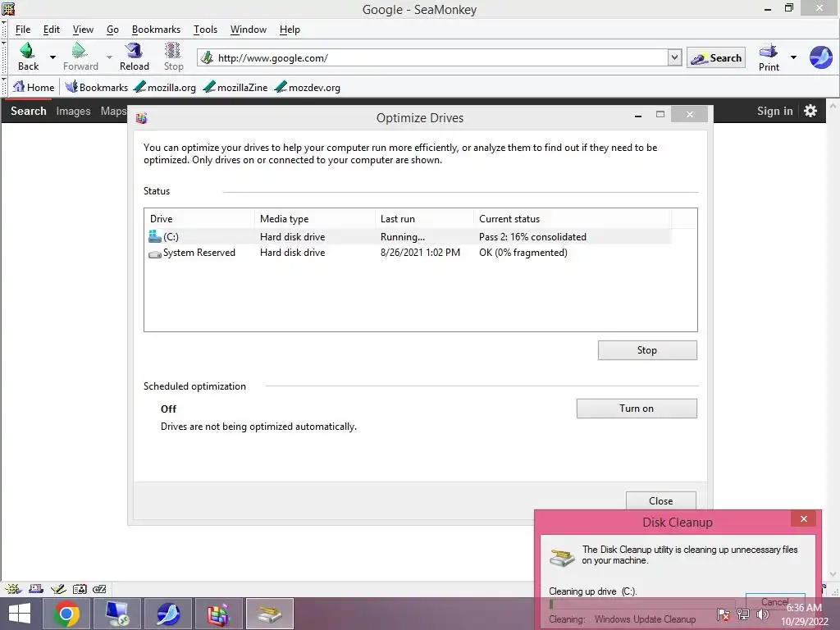This screenshot has width=840, height=630.
Task: Open the Forward history dropdown arrow
Action: 109,57
